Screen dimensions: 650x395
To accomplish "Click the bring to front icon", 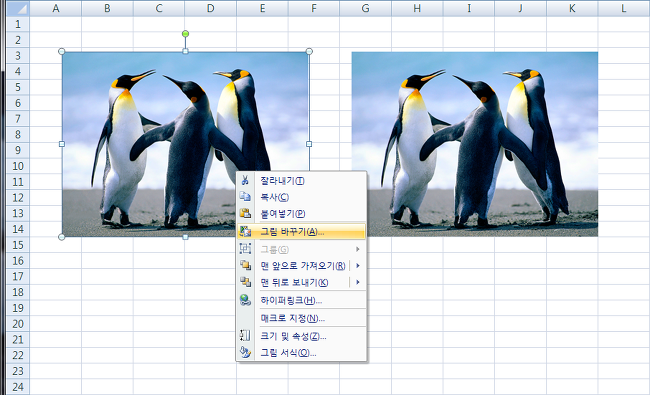I will 245,265.
